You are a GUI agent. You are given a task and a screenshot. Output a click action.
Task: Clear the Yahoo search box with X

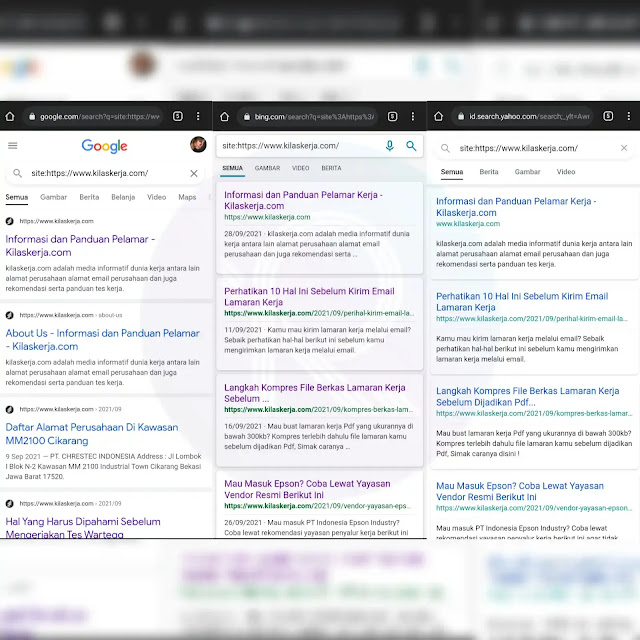(x=624, y=148)
